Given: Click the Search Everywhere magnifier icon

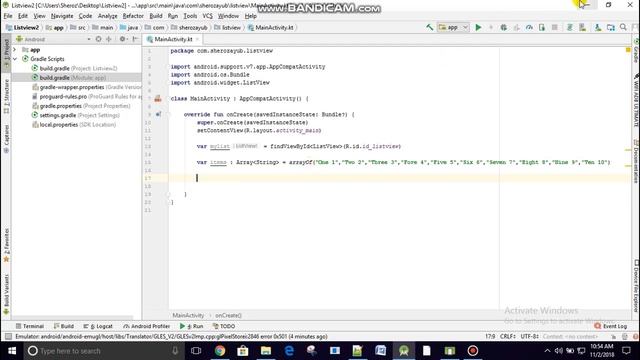Looking at the screenshot, I should 623,27.
